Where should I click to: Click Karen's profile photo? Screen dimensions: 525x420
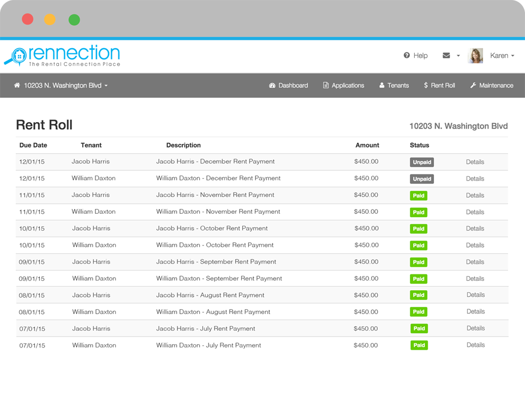(x=475, y=56)
